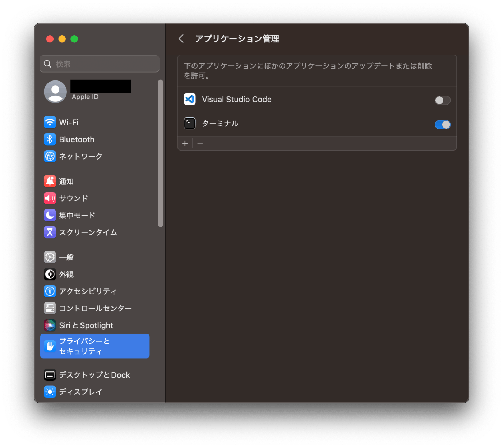Screen dimensions: 503x448
Task: Click the Siri と Spotlight icon
Action: click(x=50, y=325)
